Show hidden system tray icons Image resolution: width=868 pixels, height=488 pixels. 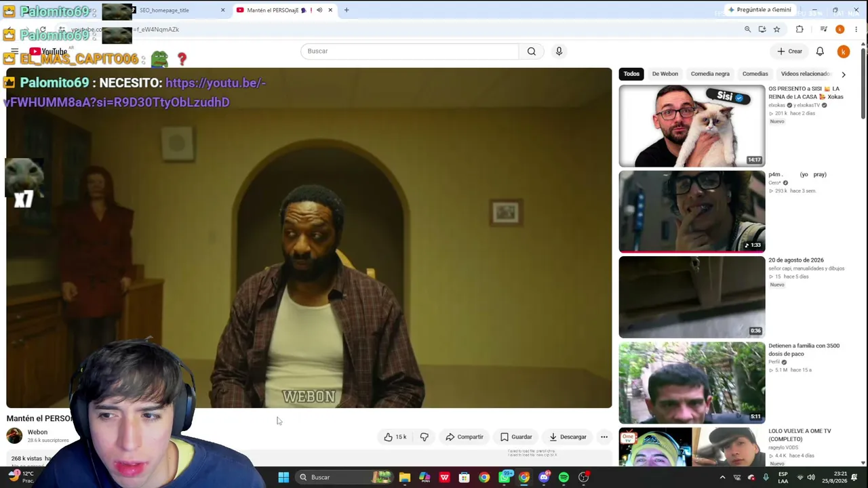point(722,477)
